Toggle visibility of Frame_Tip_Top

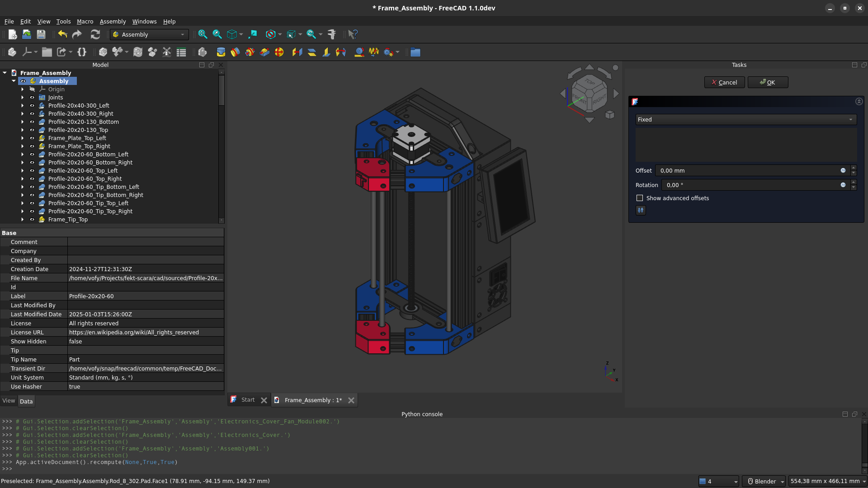[x=32, y=220]
